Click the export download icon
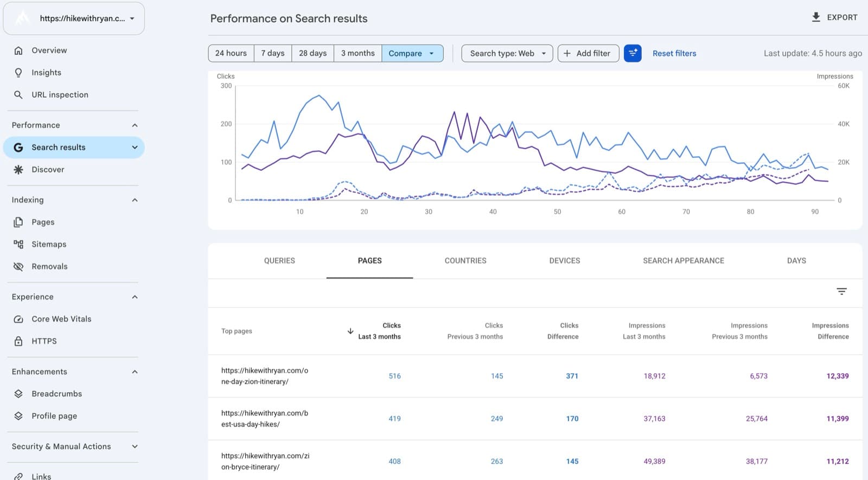This screenshot has width=868, height=480. 816,17
